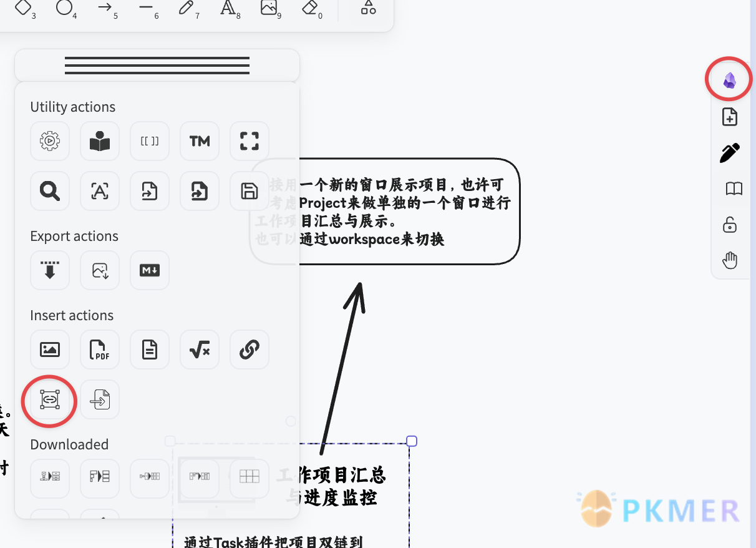Image resolution: width=756 pixels, height=548 pixels.
Task: Click the hand-drawn arrow on the canvas
Action: coord(342,368)
